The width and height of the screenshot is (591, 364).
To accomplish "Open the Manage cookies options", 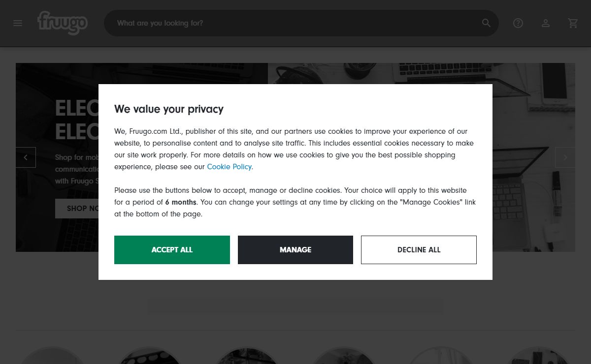I will pos(295,250).
